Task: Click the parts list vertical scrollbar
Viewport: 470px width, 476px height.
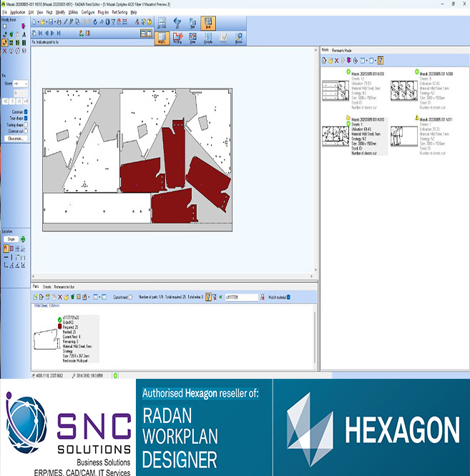Action: (315, 337)
